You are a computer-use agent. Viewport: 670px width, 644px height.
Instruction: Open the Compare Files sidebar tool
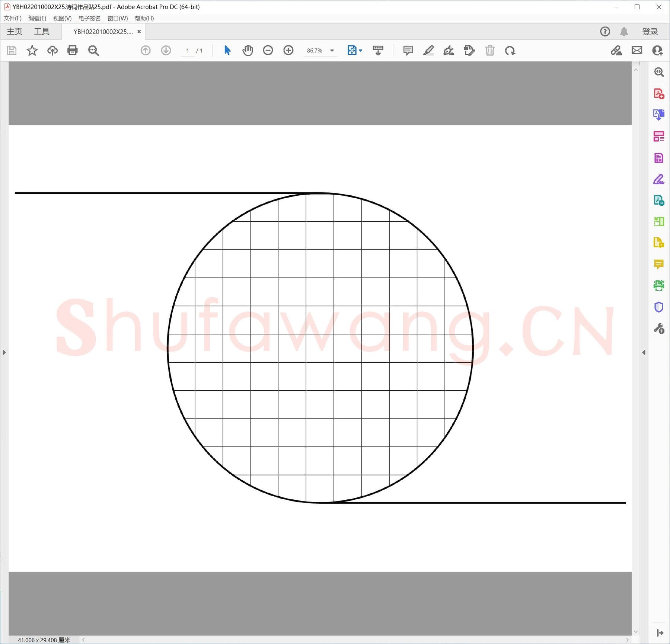click(x=659, y=222)
